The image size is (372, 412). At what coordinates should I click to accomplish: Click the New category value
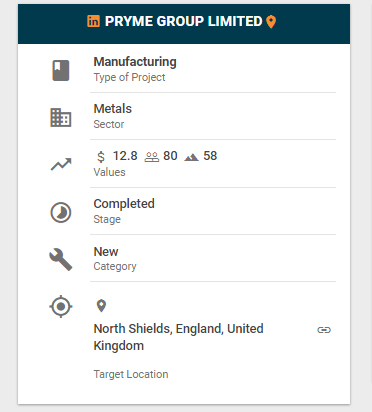[106, 252]
